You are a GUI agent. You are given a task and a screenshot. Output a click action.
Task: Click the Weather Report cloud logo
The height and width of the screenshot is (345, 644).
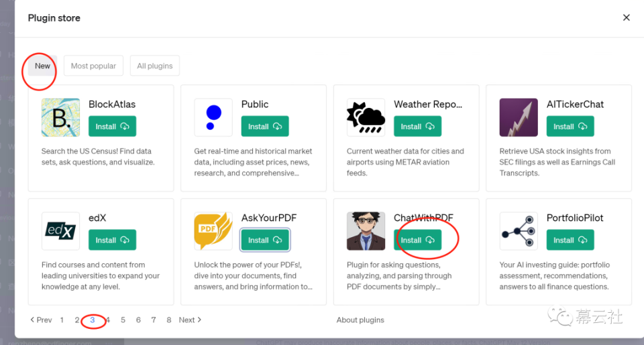tap(366, 117)
